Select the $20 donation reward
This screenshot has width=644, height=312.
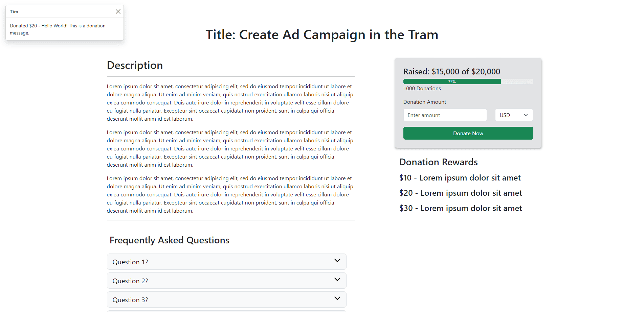click(461, 193)
